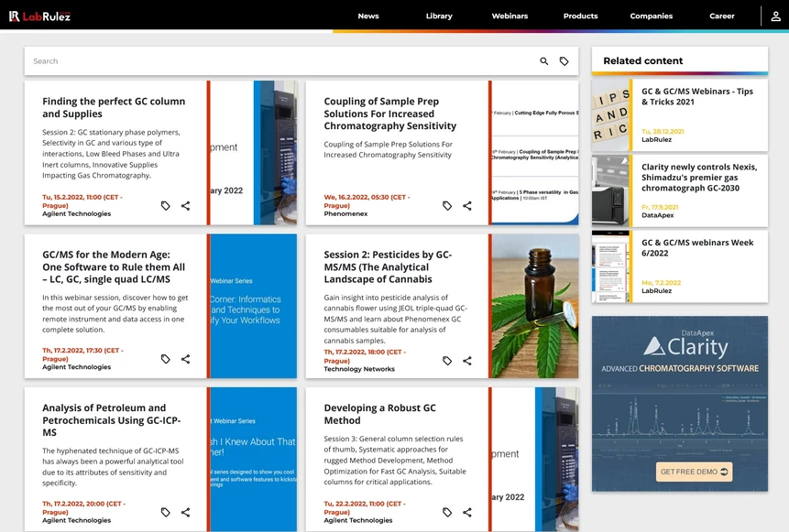Viewport: 789px width, 532px height.
Task: Click date We, 16.2.2022, 05:30 (CET - Prague)
Action: click(367, 201)
